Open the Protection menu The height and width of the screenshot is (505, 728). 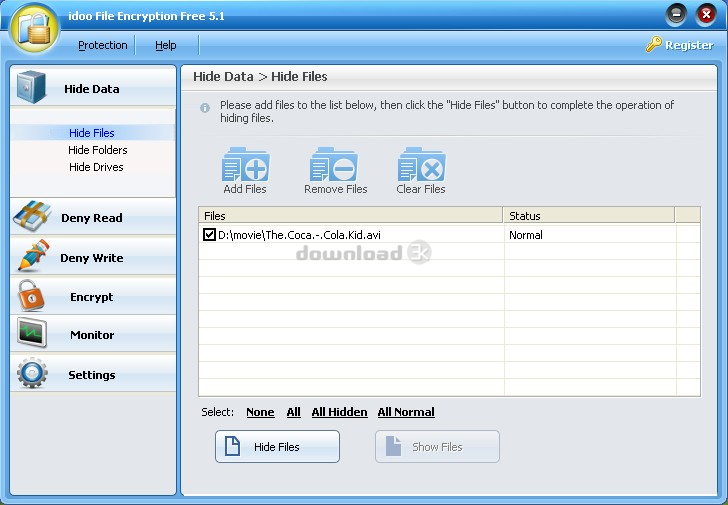point(103,45)
